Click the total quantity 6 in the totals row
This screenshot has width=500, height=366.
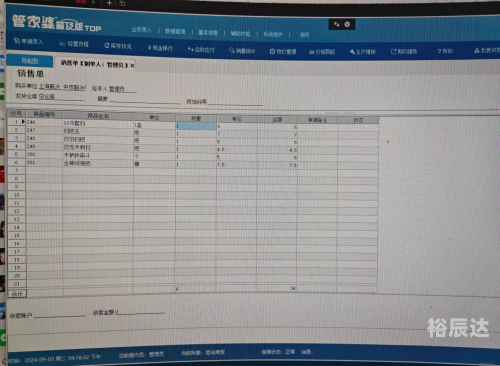195,289
